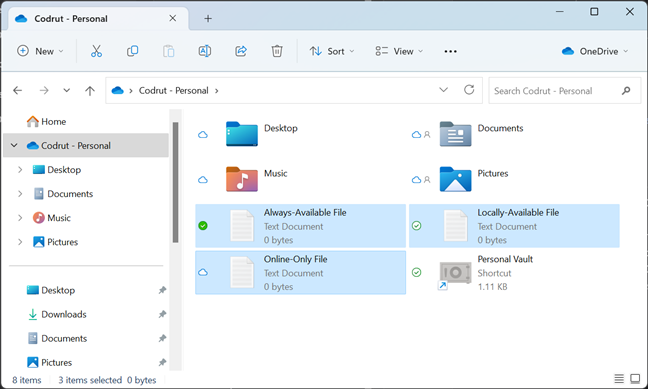Click Codrut - Personal breadcrumb in address bar
Image resolution: width=648 pixels, height=389 pixels.
pyautogui.click(x=174, y=91)
